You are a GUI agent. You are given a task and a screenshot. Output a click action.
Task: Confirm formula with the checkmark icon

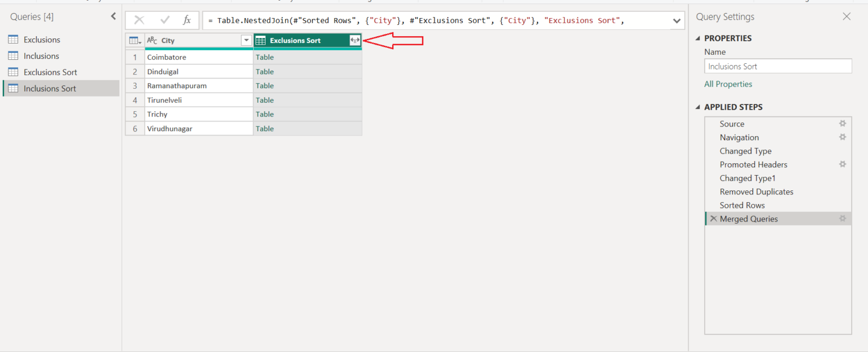(165, 20)
